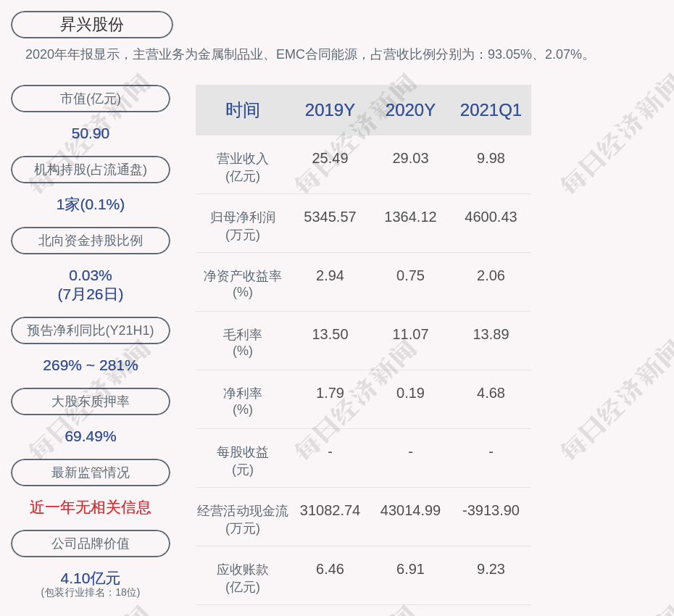Select 2021Q1 revenue value 9.98
674x616 pixels.
[491, 158]
